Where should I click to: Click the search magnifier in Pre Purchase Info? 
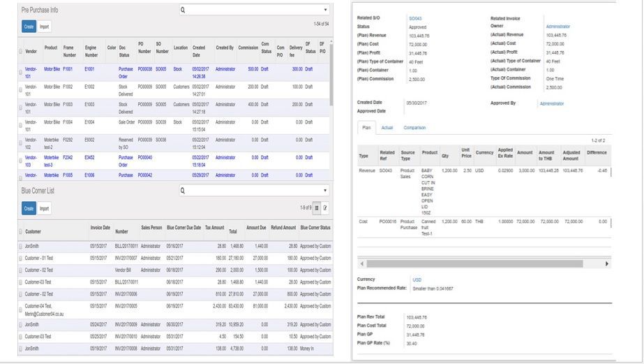coord(183,10)
